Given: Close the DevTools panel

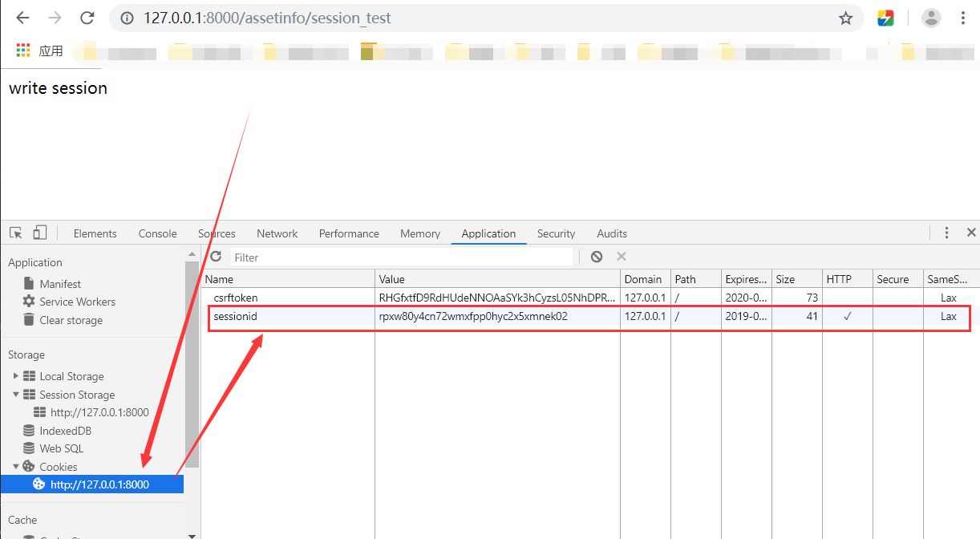Looking at the screenshot, I should [x=971, y=233].
